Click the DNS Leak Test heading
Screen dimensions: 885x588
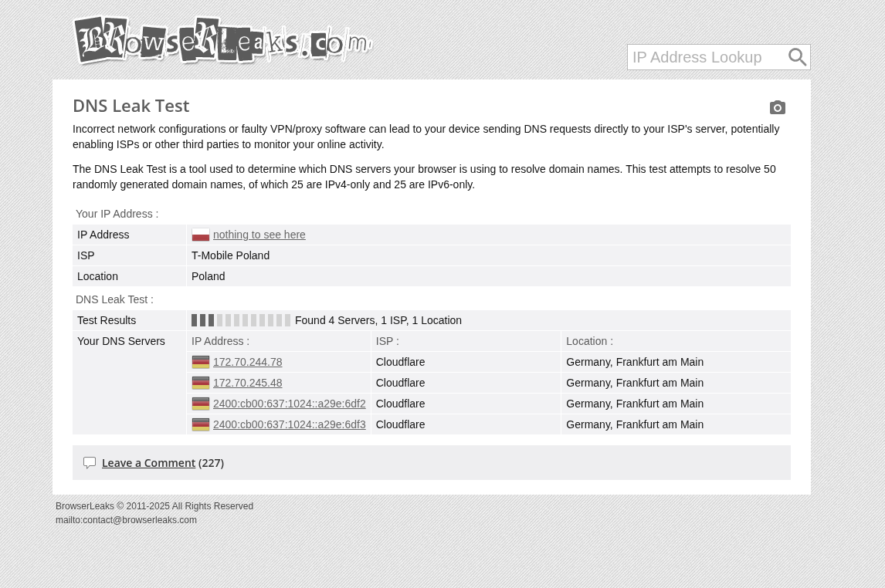click(x=131, y=106)
